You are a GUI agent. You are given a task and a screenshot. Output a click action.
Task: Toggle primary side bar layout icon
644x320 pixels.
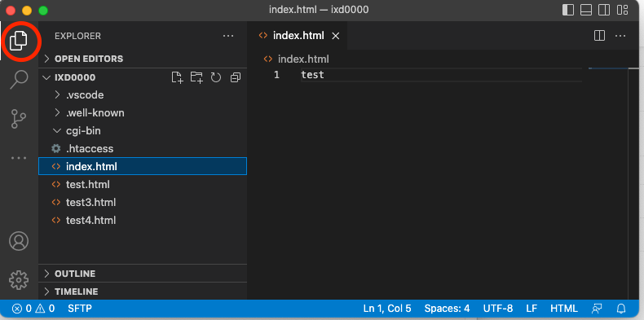pos(568,10)
